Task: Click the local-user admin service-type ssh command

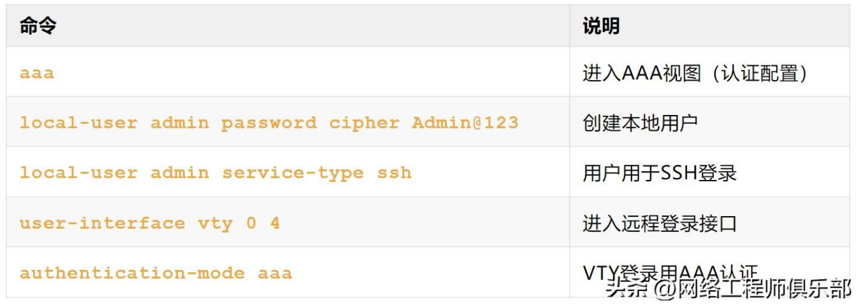Action: (216, 174)
